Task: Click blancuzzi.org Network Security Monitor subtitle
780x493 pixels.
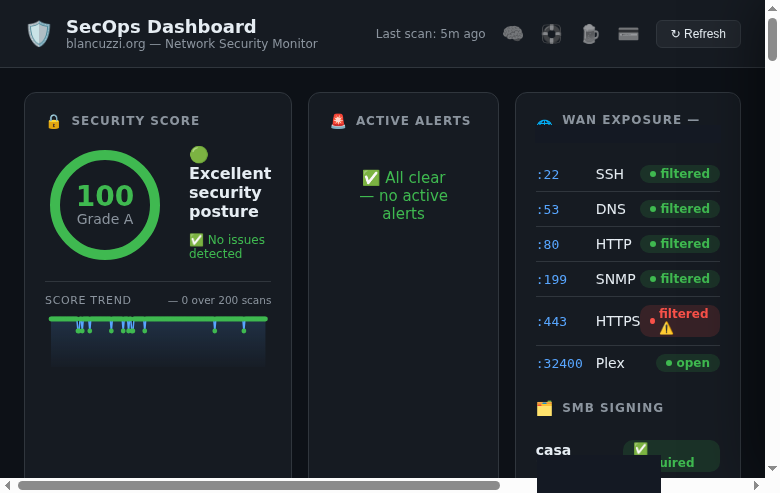Action: coord(192,44)
